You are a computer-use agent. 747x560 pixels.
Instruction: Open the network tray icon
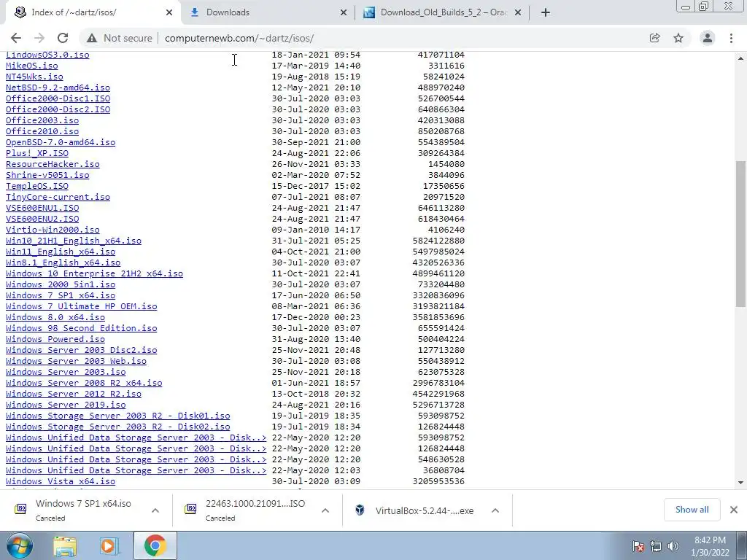pyautogui.click(x=656, y=546)
